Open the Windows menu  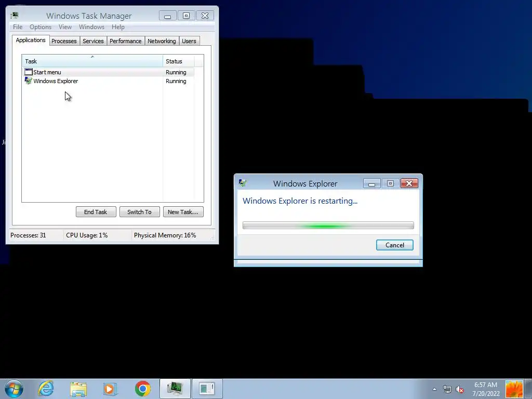click(91, 27)
